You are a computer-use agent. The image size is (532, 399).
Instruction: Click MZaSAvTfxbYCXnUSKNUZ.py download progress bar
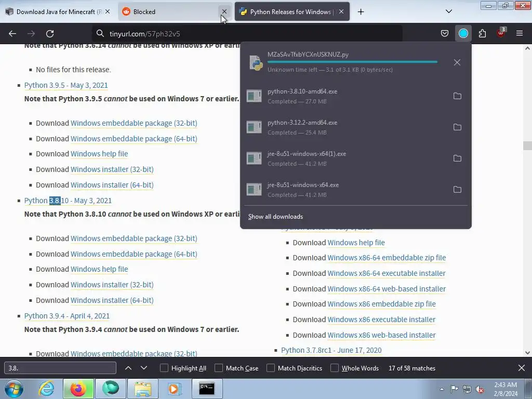coord(352,62)
